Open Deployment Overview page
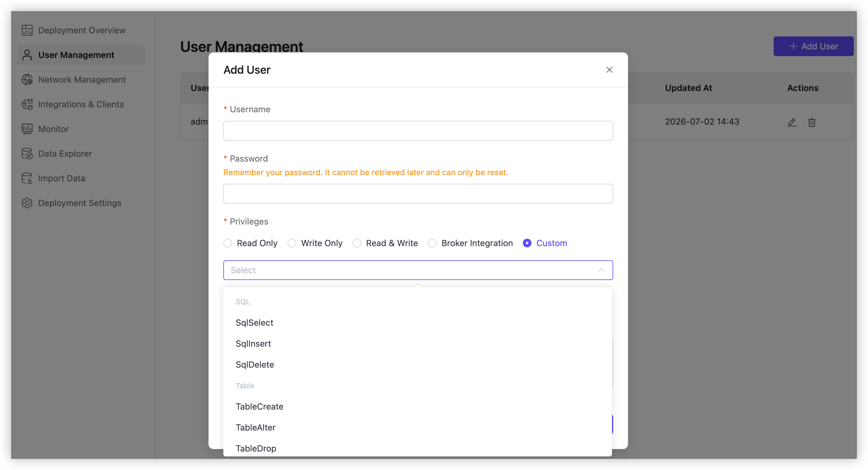 coord(81,30)
